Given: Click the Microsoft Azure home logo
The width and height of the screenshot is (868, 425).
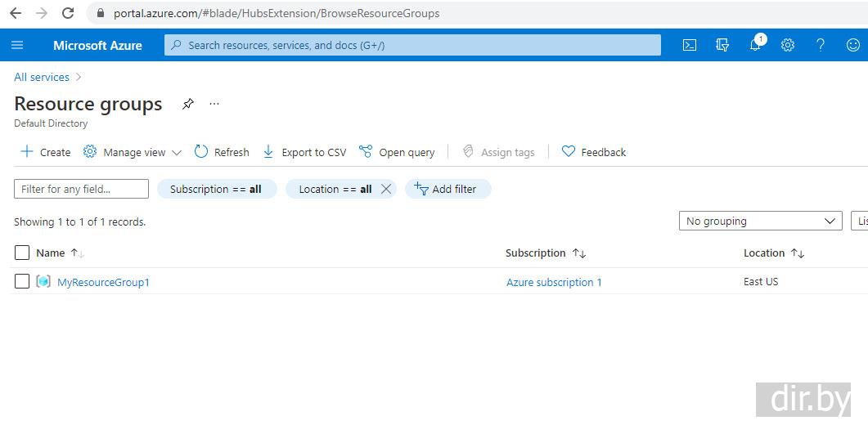Looking at the screenshot, I should [x=97, y=46].
